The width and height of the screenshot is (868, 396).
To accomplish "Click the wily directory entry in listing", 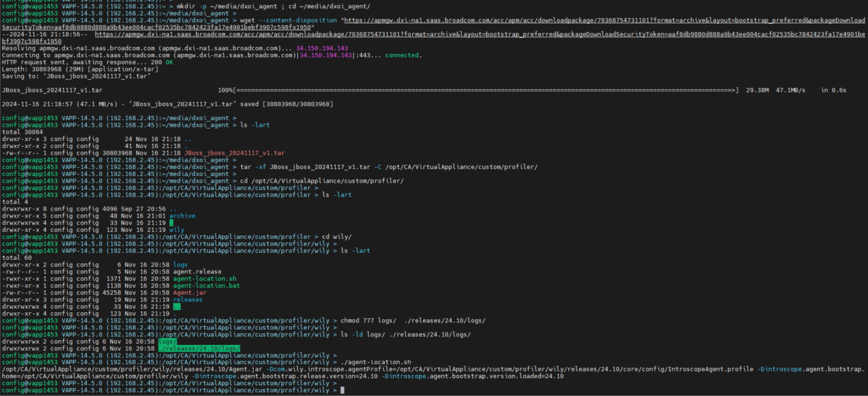I will (x=176, y=230).
